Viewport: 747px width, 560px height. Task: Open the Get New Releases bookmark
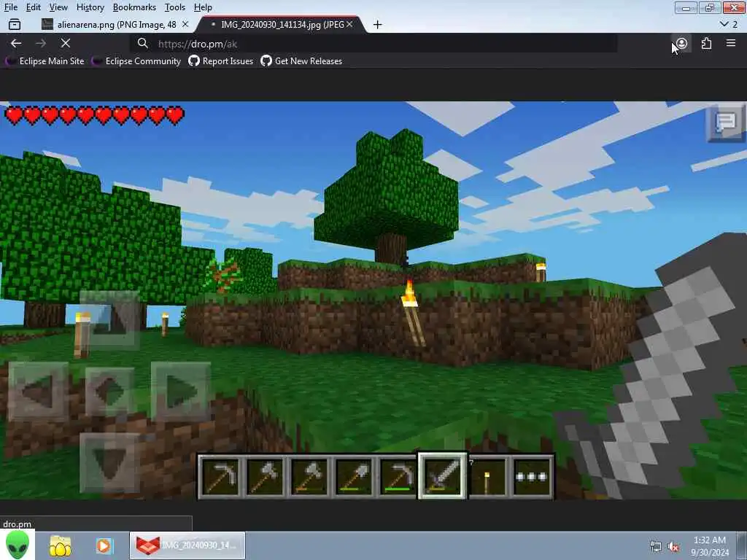[301, 61]
